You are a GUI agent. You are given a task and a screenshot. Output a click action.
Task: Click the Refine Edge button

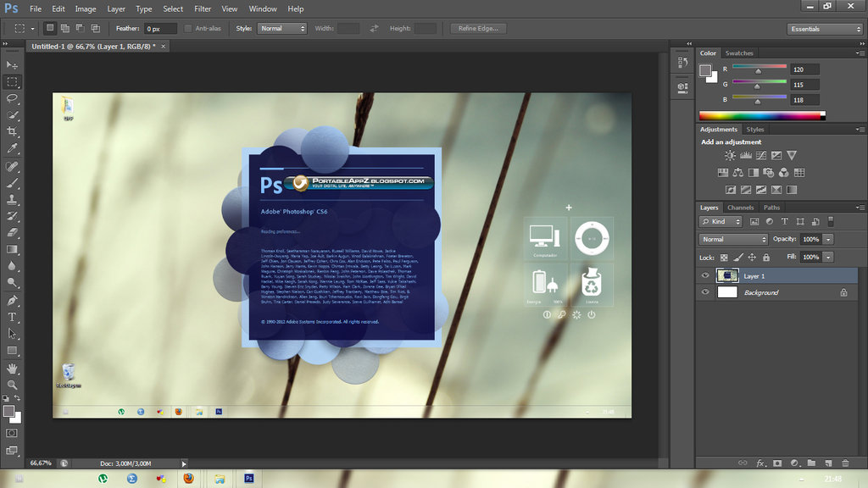(x=479, y=28)
